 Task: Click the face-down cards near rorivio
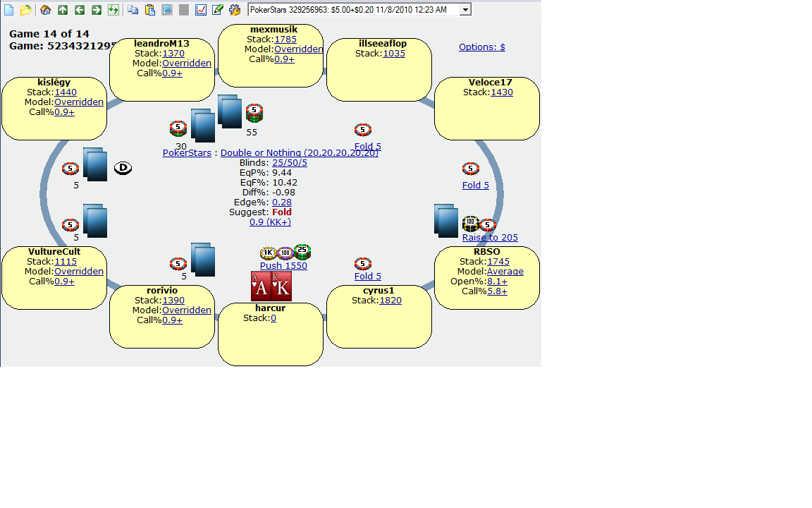point(203,259)
